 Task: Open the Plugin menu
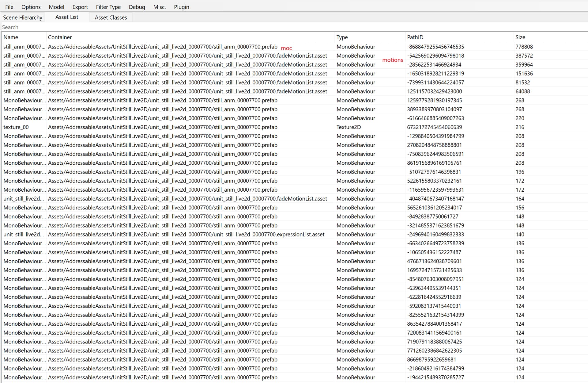tap(182, 7)
